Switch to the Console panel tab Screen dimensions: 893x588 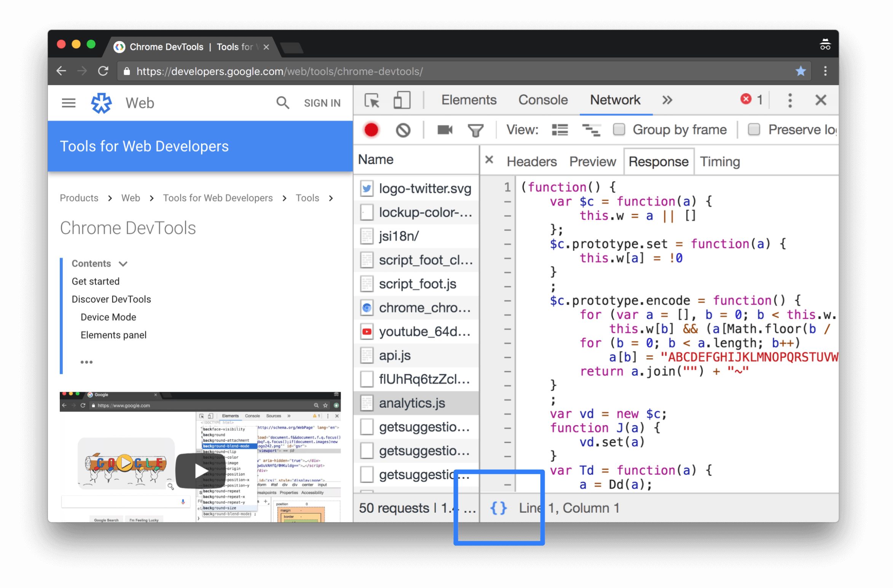(x=542, y=100)
